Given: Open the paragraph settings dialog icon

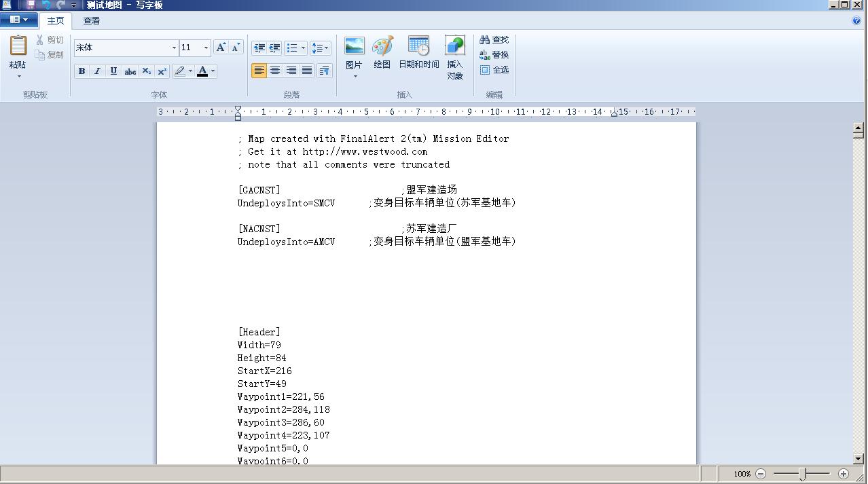Looking at the screenshot, I should (x=325, y=71).
